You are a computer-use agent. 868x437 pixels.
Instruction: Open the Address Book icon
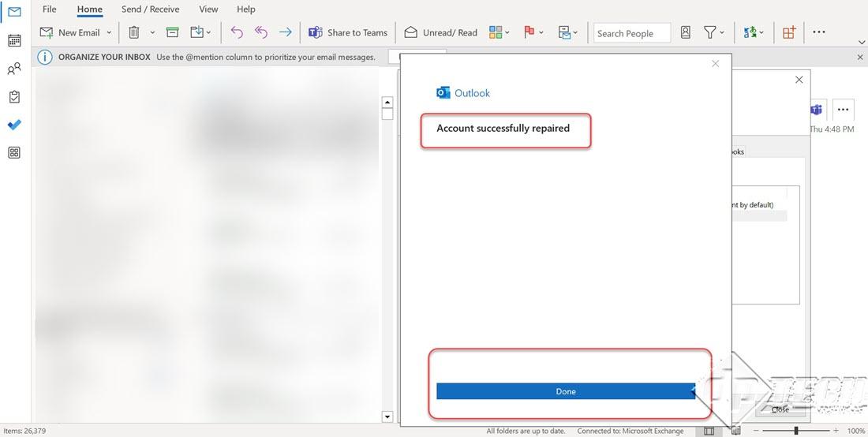[685, 32]
